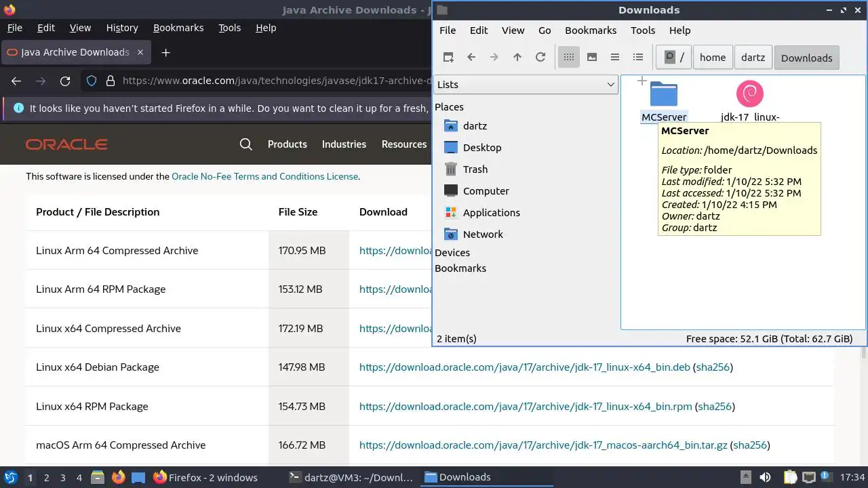Click the 'dartz' path button
868x488 pixels.
pos(753,58)
